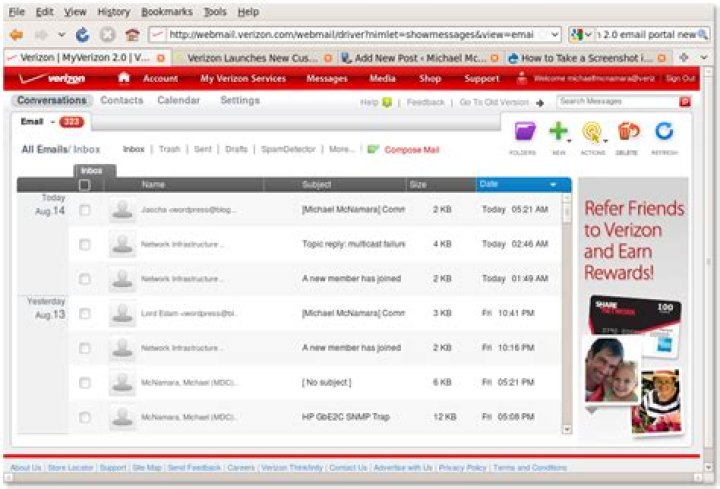Click the Feedback link
The width and height of the screenshot is (720, 489).
pyautogui.click(x=425, y=102)
